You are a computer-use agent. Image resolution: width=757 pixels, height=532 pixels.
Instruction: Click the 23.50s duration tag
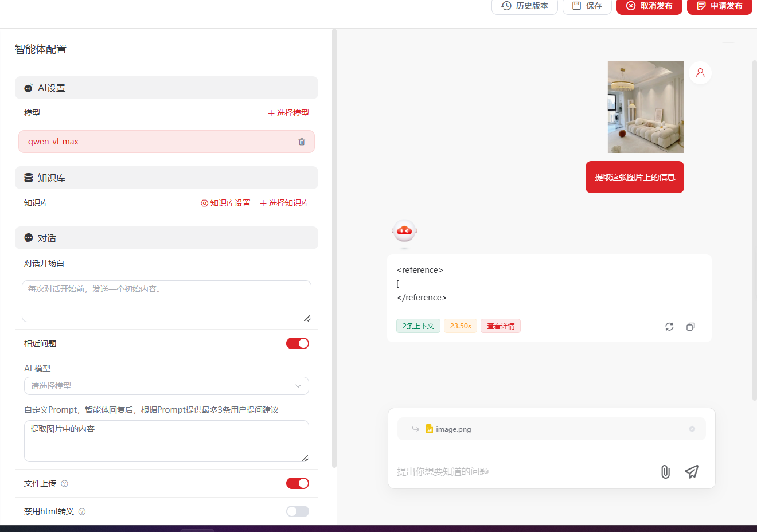pos(461,326)
